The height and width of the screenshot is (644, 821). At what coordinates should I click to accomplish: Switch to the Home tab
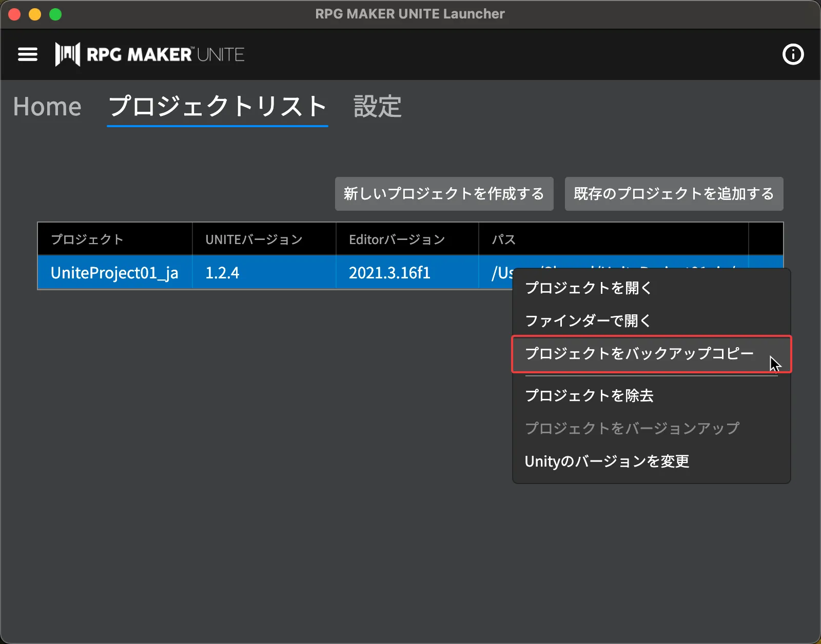click(47, 107)
